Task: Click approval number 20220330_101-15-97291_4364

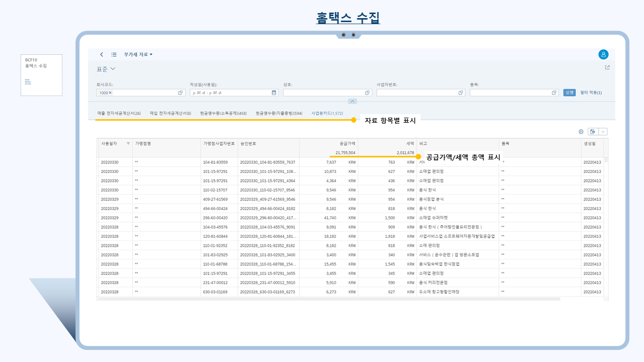Action: point(268,180)
